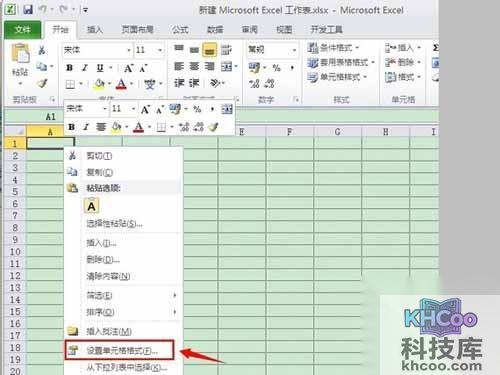Toggle Bold in the mini toolbar
Image resolution: width=500 pixels, height=375 pixels.
coord(71,127)
